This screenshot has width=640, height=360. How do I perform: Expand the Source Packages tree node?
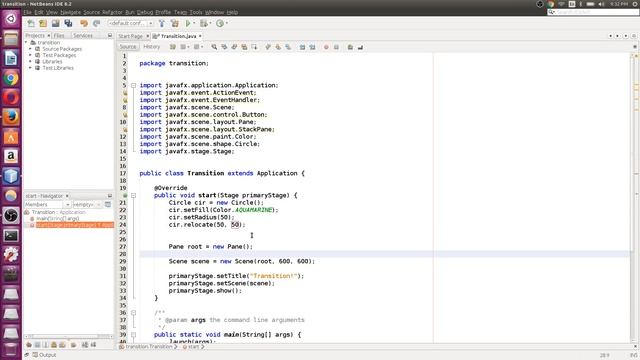[x=31, y=49]
